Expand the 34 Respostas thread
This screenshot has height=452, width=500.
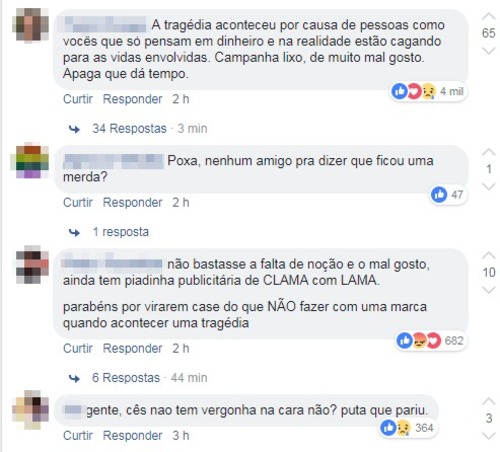click(129, 128)
